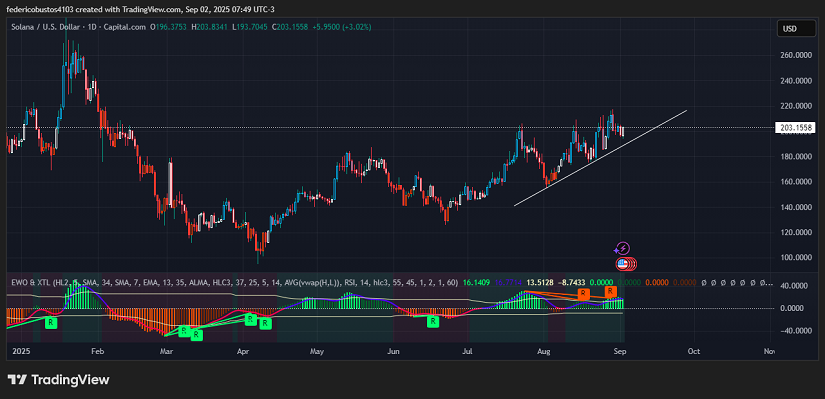
Task: Click the Aug label on time axis
Action: click(544, 351)
